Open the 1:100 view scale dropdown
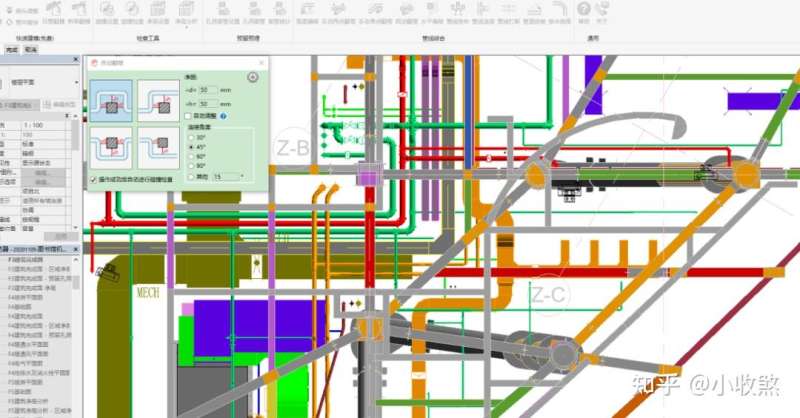This screenshot has width=800, height=418. (x=46, y=124)
